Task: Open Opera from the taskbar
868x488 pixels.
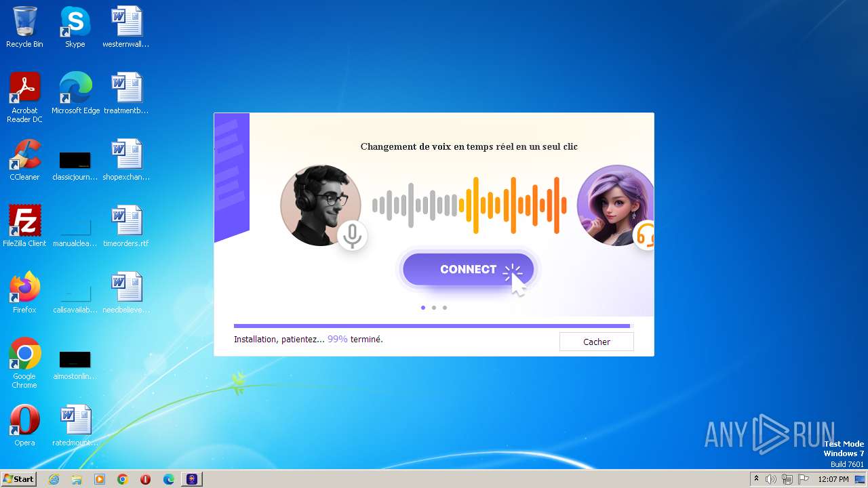Action: [145, 479]
